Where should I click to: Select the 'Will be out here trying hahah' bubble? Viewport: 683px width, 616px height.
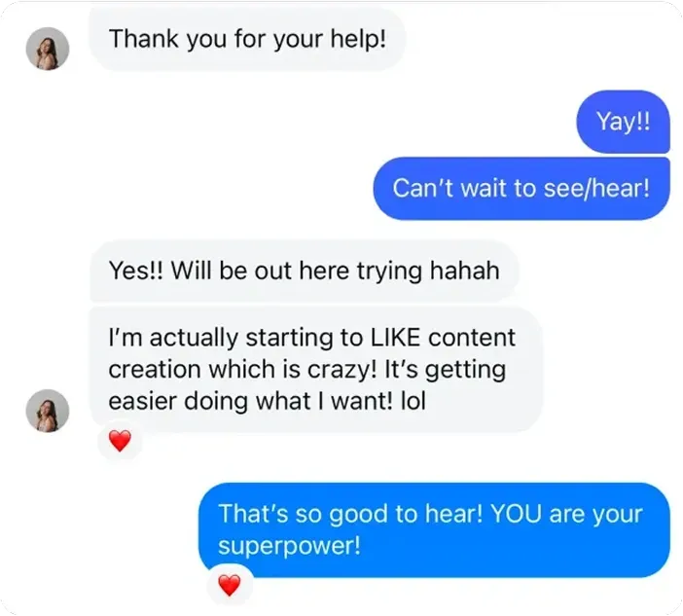[x=305, y=271]
